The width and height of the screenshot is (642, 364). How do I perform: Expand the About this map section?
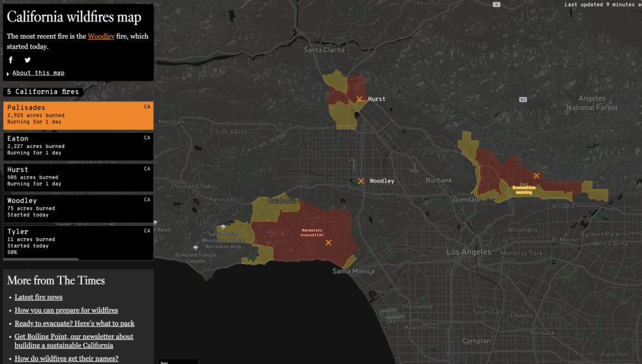click(x=38, y=73)
